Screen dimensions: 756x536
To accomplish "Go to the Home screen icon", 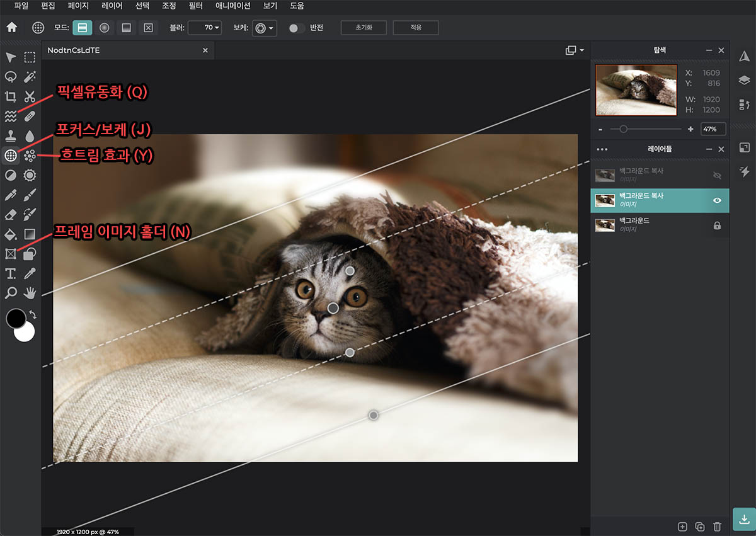I will pos(11,28).
